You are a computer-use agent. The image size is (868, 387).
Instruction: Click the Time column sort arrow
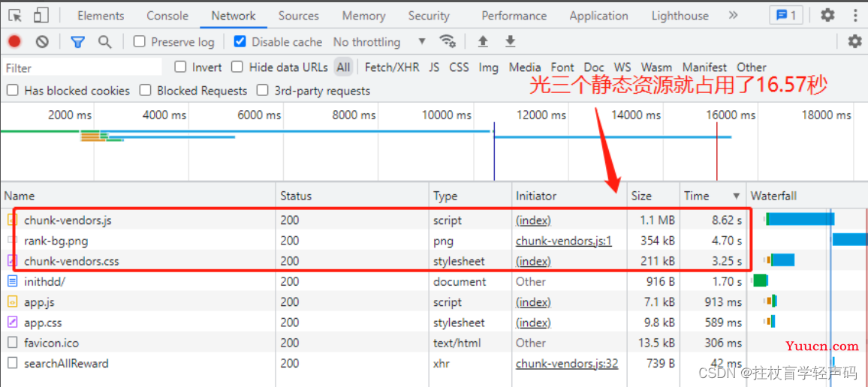737,196
